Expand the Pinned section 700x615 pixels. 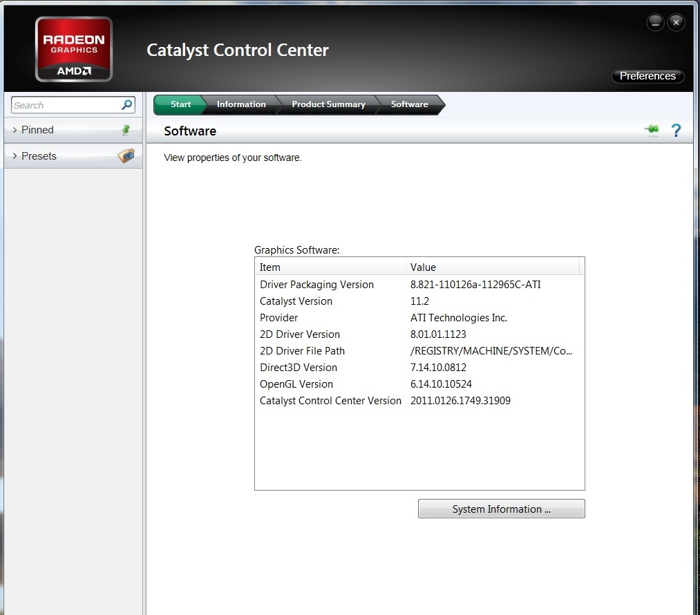[73, 130]
